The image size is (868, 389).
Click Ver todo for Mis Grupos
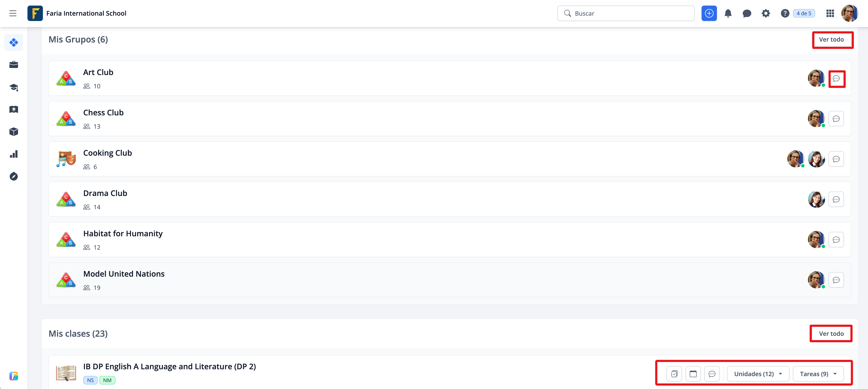(x=831, y=40)
